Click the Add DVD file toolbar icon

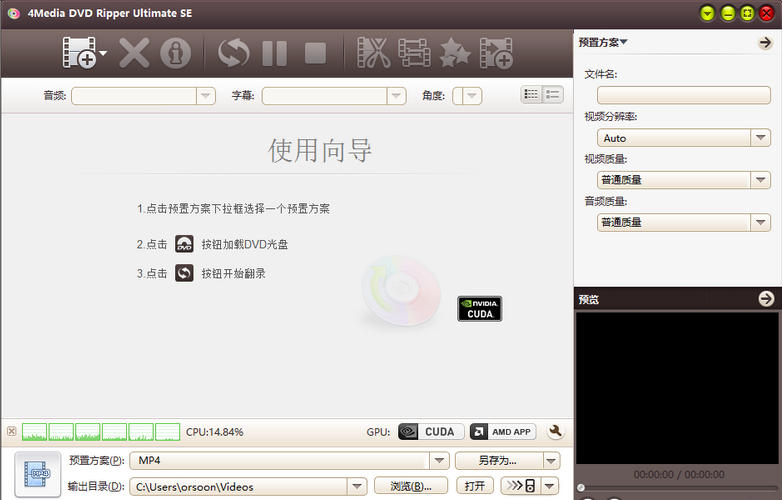point(79,52)
